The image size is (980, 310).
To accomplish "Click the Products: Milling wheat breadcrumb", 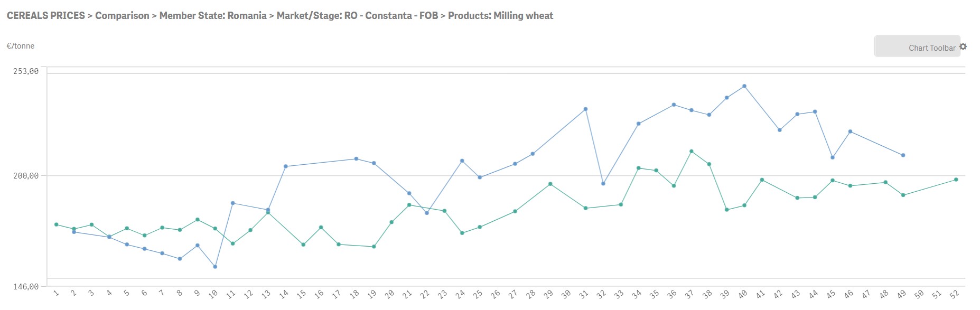I will pyautogui.click(x=500, y=16).
